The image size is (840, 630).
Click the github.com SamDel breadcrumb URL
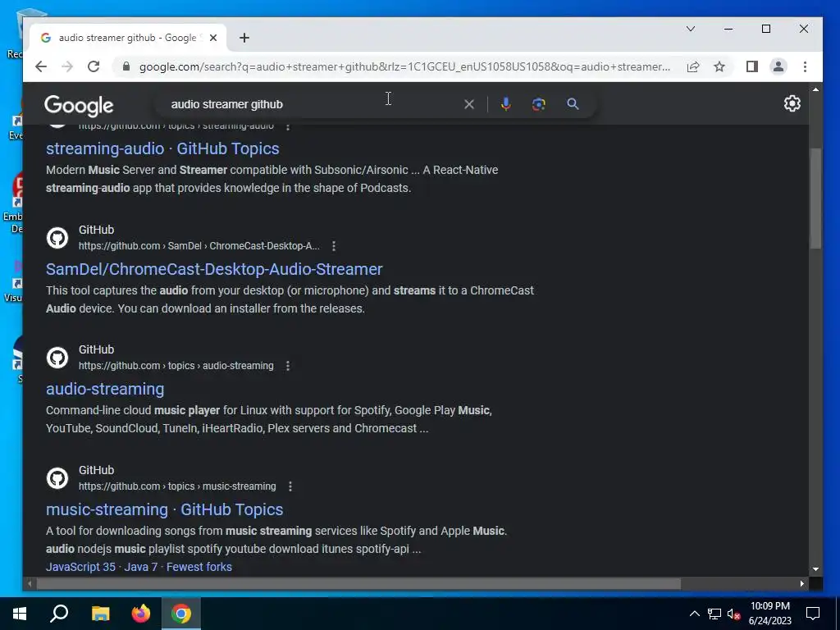[x=199, y=246]
